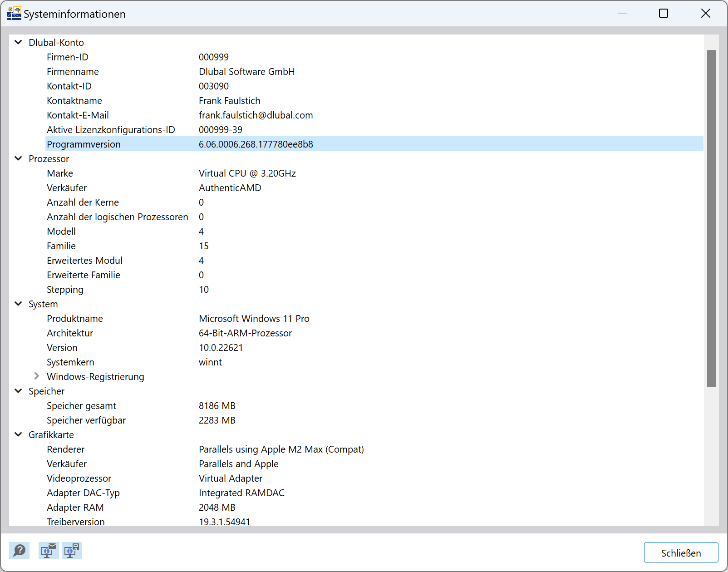Collapse the Speicher section
Viewport: 728px width, 572px height.
[18, 391]
